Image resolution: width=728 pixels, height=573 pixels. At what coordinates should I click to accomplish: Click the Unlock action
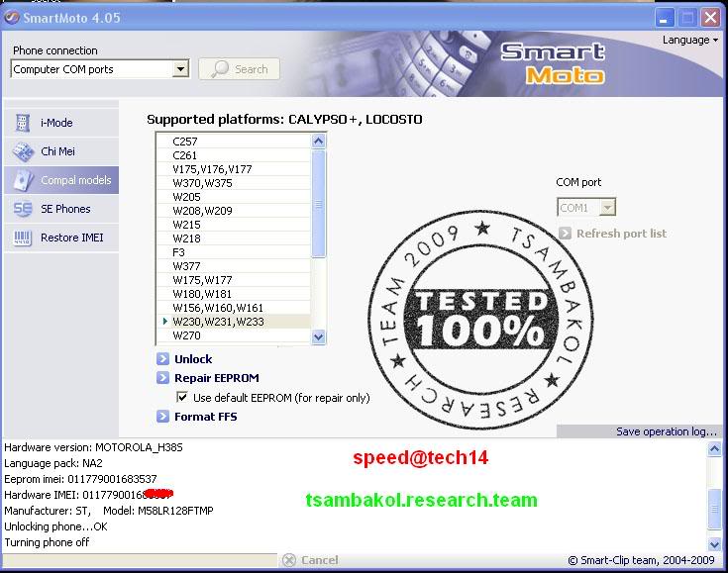[193, 359]
